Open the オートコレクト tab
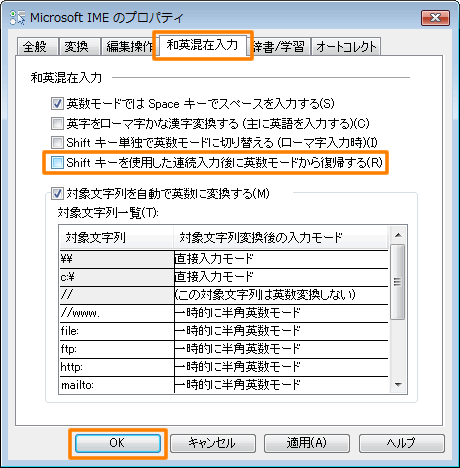The height and width of the screenshot is (468, 460). pyautogui.click(x=346, y=46)
